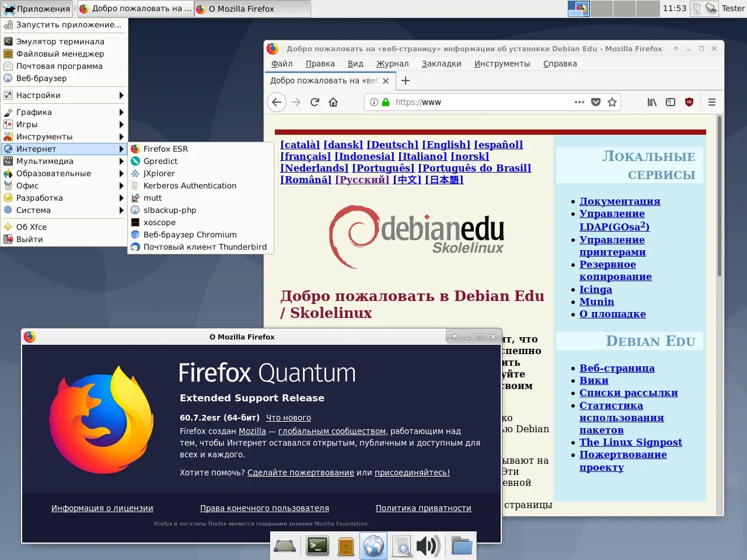The height and width of the screenshot is (560, 747).
Task: Bookmark this page with star icon
Action: [612, 102]
